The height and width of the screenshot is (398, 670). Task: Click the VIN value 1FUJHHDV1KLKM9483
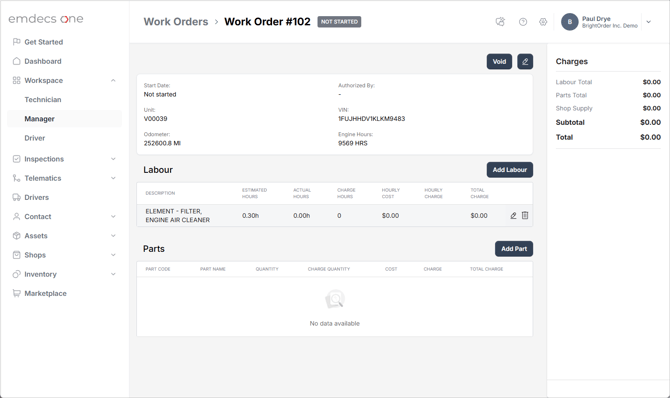[x=371, y=119]
